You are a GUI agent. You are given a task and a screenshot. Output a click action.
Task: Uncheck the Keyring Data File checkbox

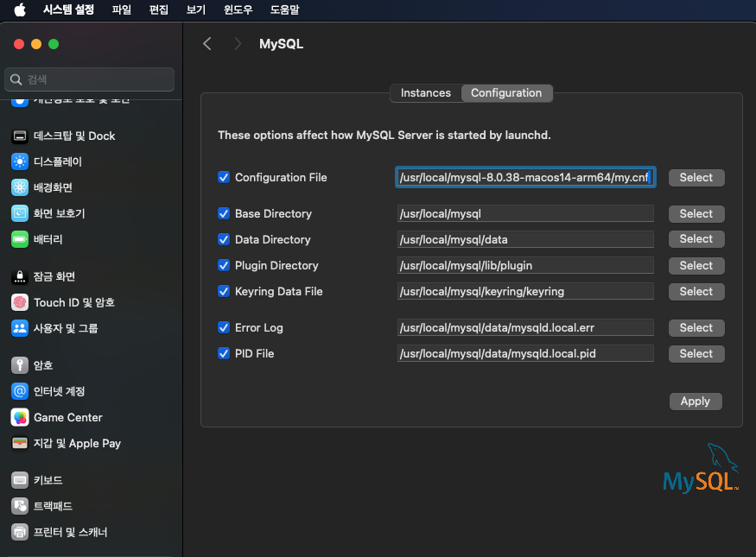[224, 291]
